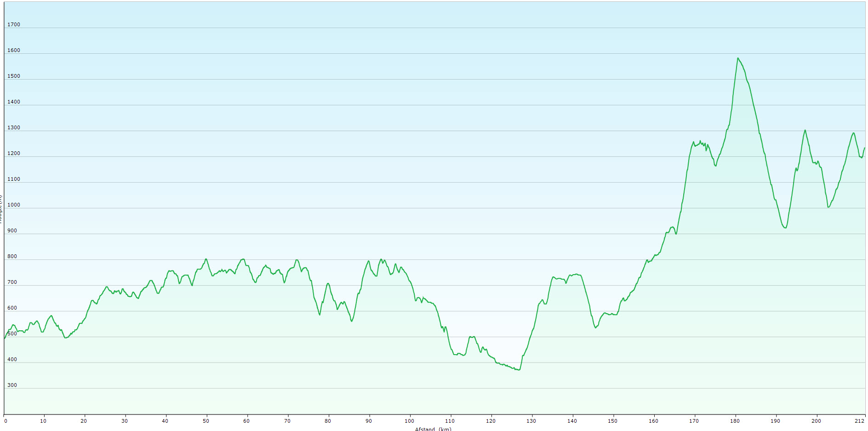The image size is (868, 431).
Task: Select the profile start point at km 0
Action: 5,338
